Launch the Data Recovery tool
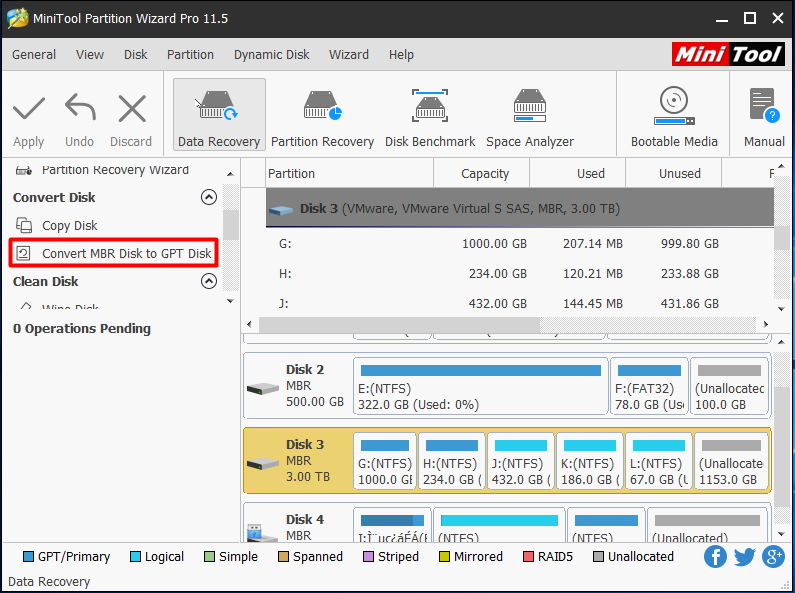Viewport: 795px width, 593px height. click(219, 114)
